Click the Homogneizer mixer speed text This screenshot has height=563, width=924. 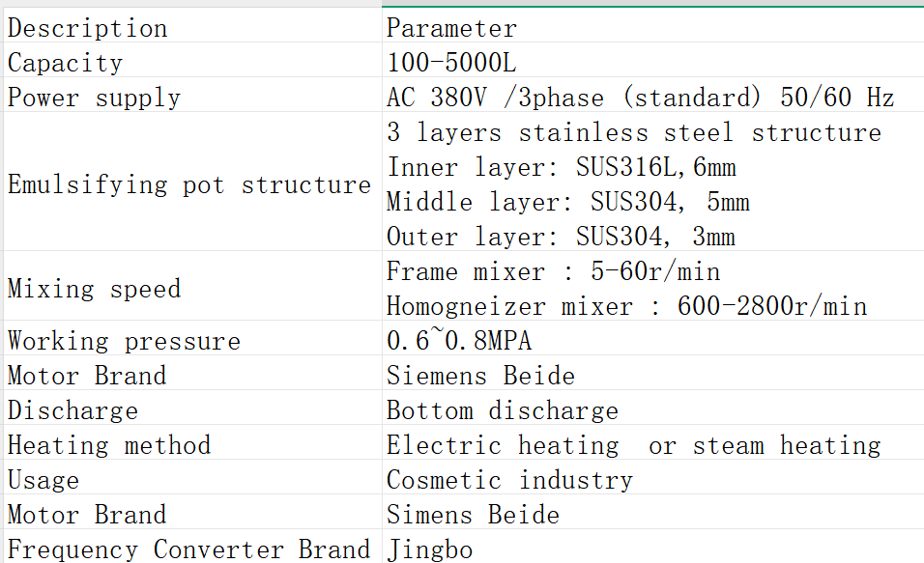(x=626, y=306)
